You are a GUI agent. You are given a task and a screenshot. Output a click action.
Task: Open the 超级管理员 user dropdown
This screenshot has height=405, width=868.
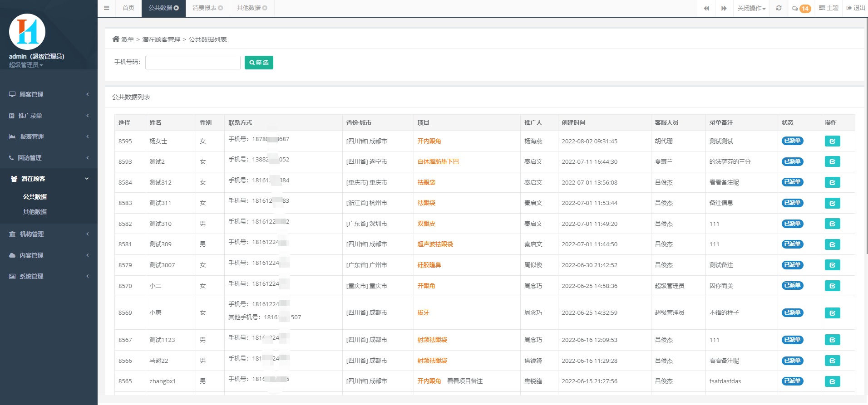[x=26, y=65]
